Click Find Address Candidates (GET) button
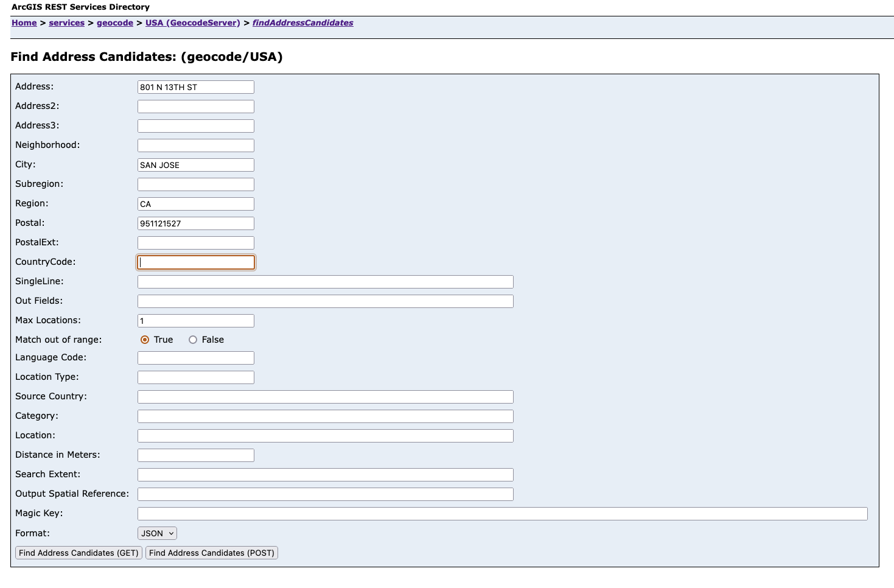This screenshot has width=894, height=588. (79, 553)
